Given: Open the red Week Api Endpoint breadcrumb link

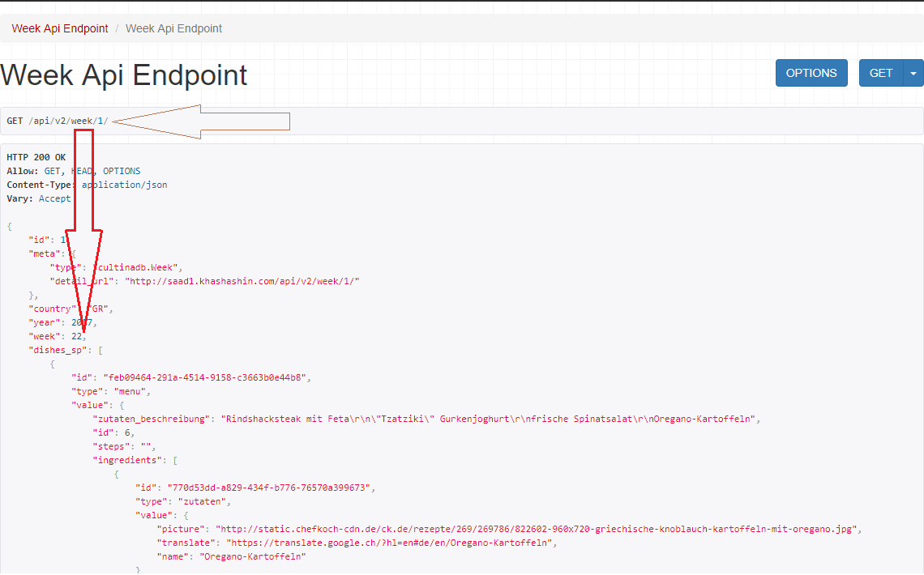Looking at the screenshot, I should tap(60, 28).
